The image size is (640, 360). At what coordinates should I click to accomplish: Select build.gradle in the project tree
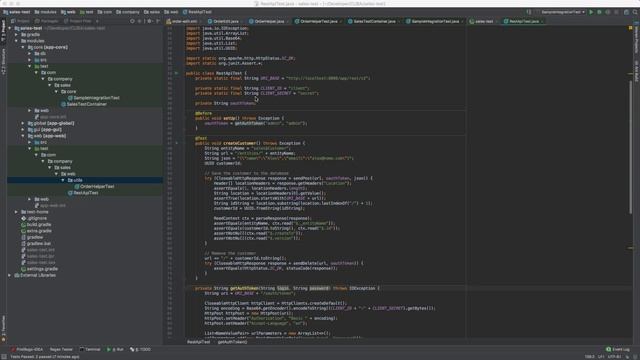click(36, 224)
